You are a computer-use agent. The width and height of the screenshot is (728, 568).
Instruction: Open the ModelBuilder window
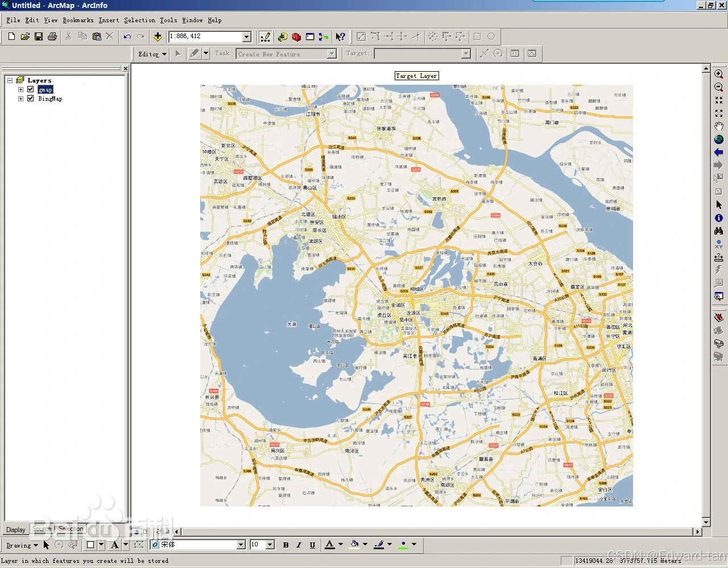[x=324, y=36]
